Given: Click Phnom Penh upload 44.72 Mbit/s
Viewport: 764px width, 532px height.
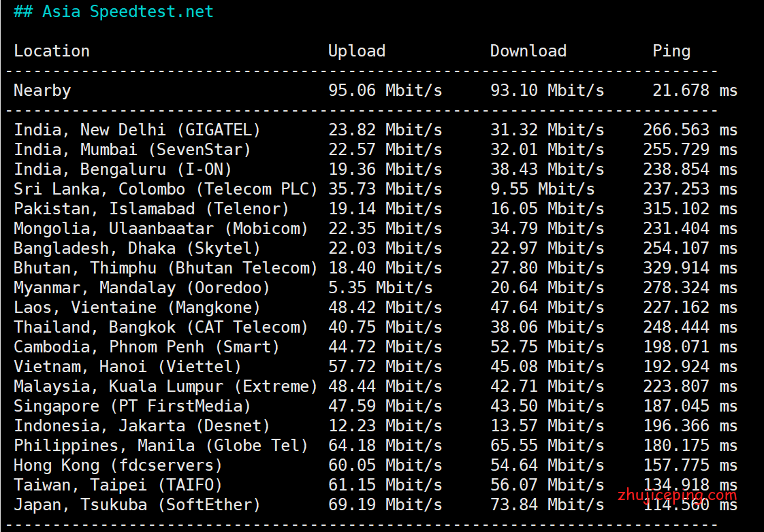Looking at the screenshot, I should tap(385, 346).
